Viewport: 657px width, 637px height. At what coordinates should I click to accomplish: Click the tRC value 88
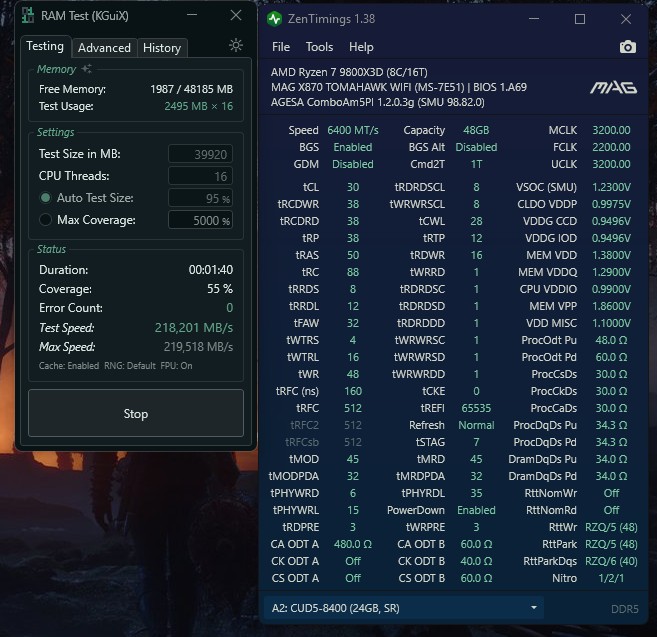pos(353,272)
